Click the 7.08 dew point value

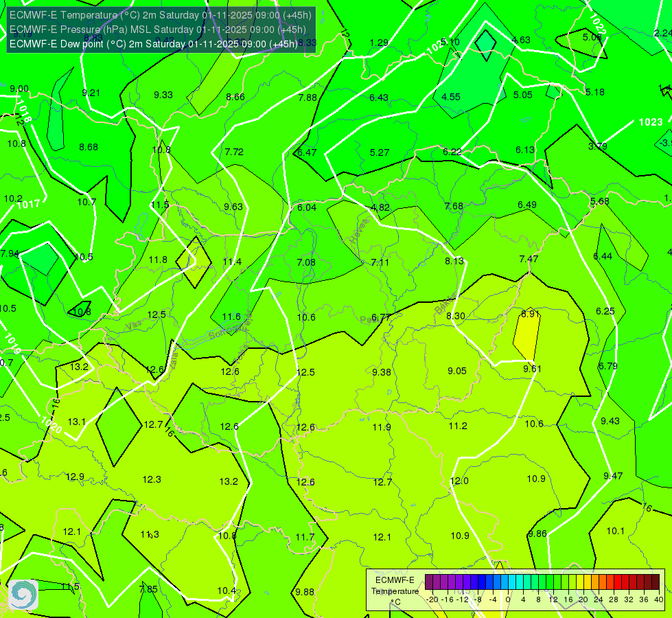[306, 262]
